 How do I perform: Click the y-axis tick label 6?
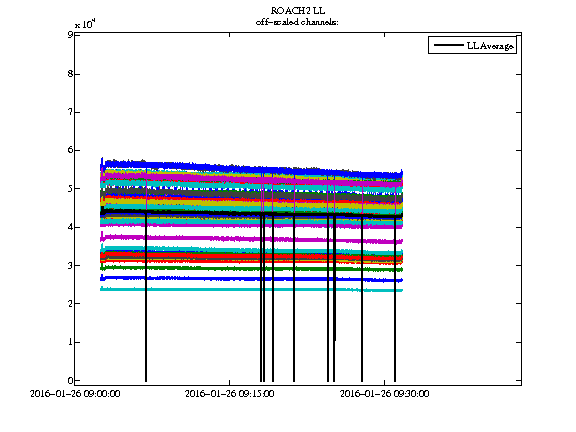pos(69,150)
